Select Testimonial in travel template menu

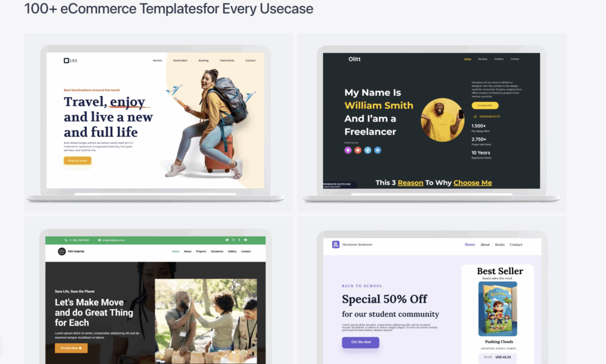[x=227, y=60]
